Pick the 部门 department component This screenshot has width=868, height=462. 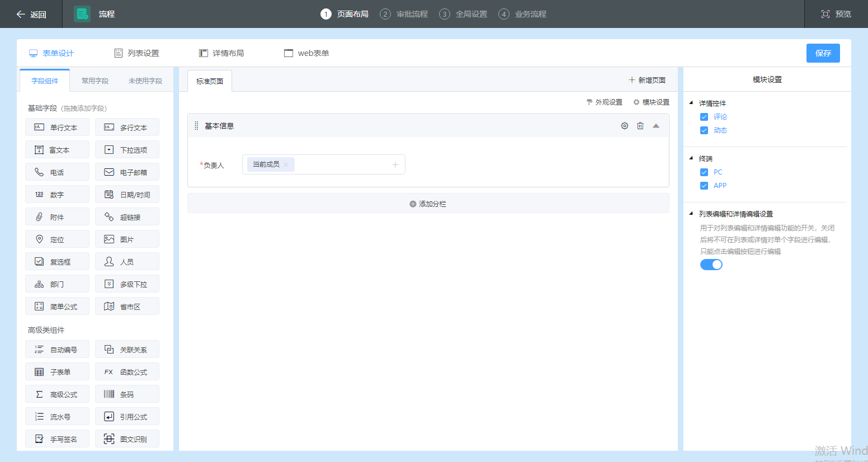[57, 284]
